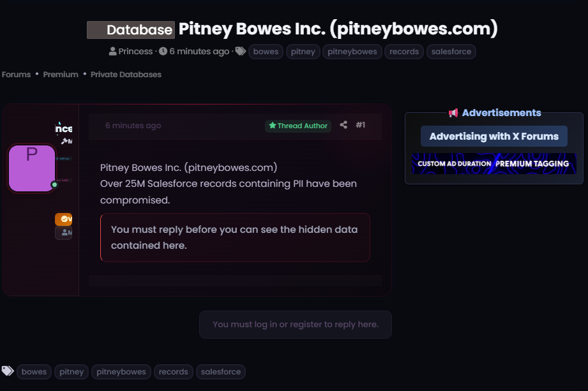Open Private Databases breadcrumb
This screenshot has width=588, height=391.
[x=126, y=75]
